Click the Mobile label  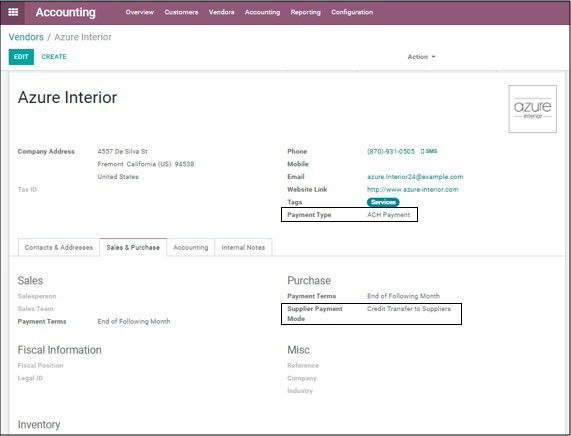[298, 164]
